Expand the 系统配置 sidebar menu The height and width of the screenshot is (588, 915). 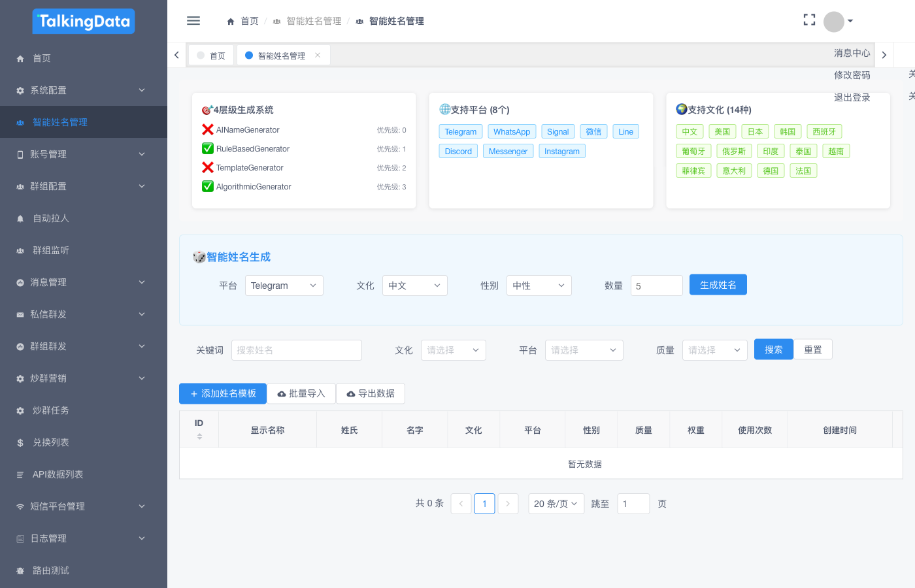(84, 90)
